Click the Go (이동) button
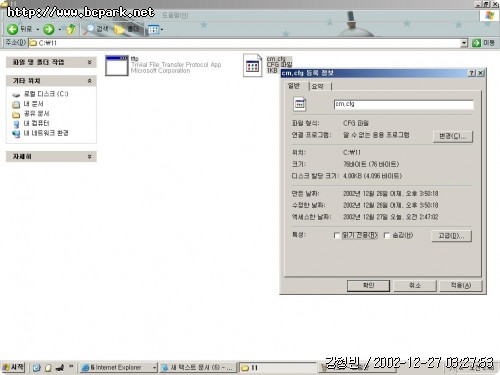The height and width of the screenshot is (375, 500). 484,43
